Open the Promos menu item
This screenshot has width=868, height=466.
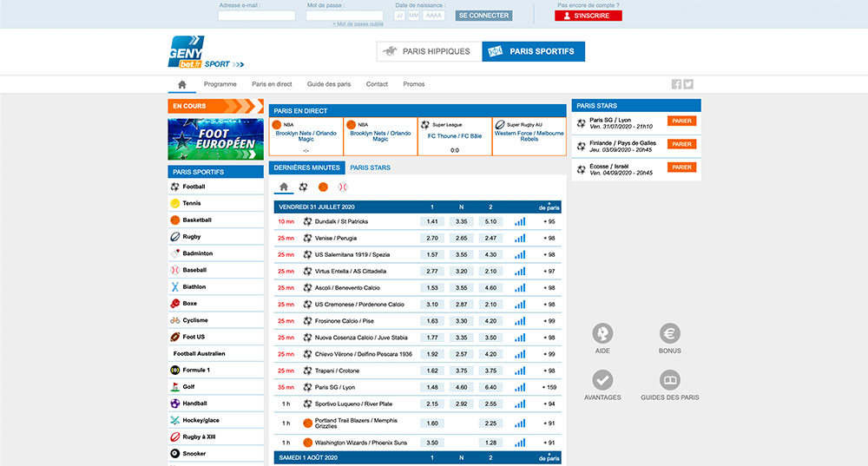[x=413, y=84]
